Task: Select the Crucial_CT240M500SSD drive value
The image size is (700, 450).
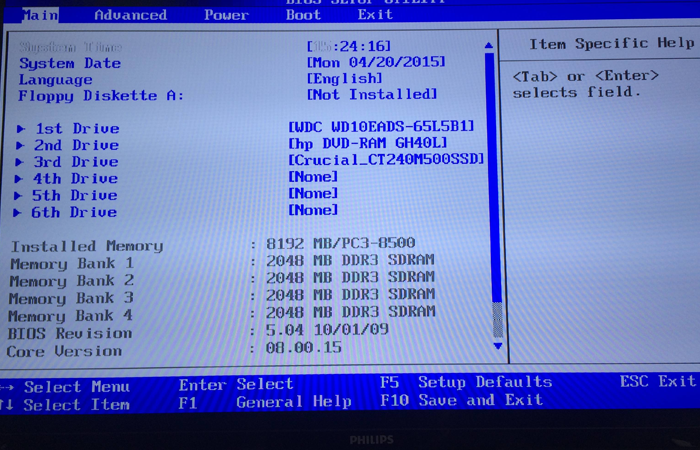Action: click(386, 159)
